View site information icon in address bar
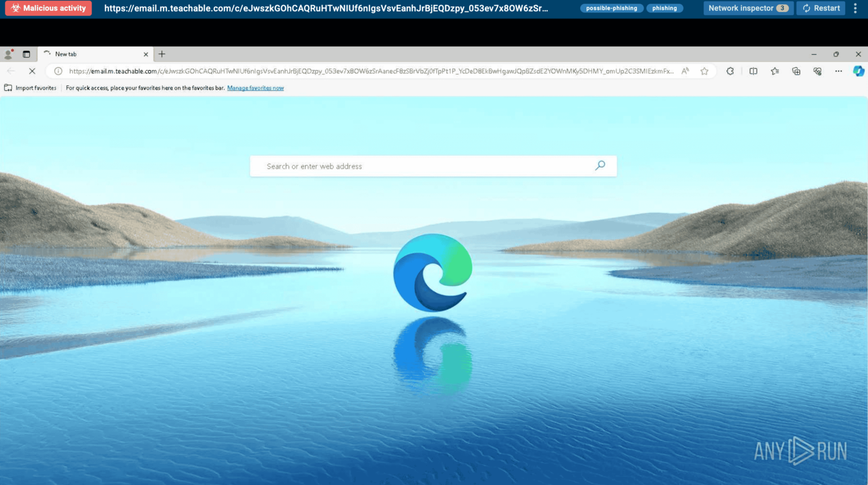The image size is (868, 485). (x=58, y=71)
